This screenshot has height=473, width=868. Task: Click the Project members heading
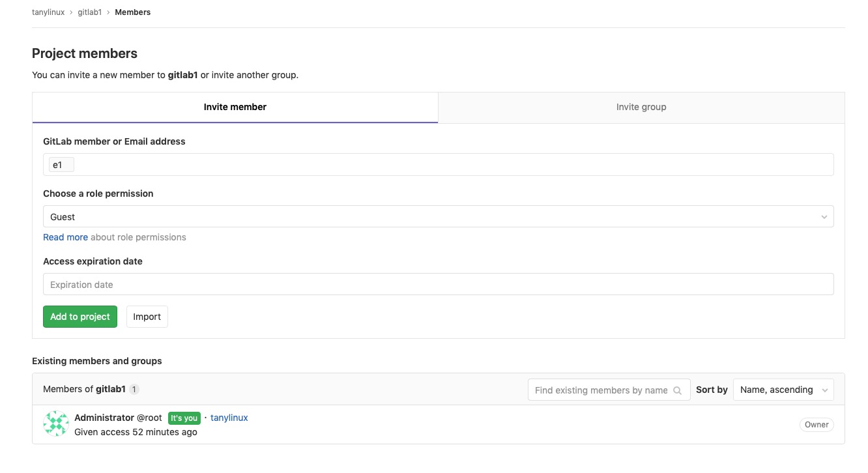pyautogui.click(x=85, y=53)
